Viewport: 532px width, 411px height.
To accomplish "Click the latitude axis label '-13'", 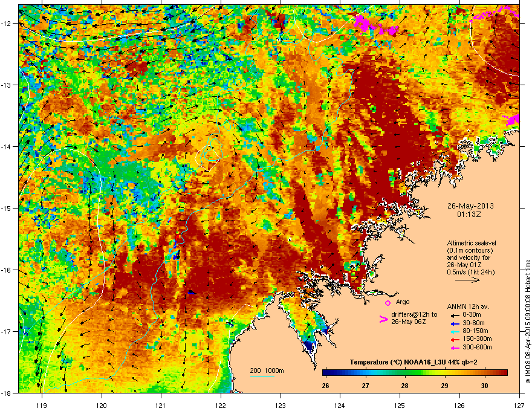I will [6, 85].
